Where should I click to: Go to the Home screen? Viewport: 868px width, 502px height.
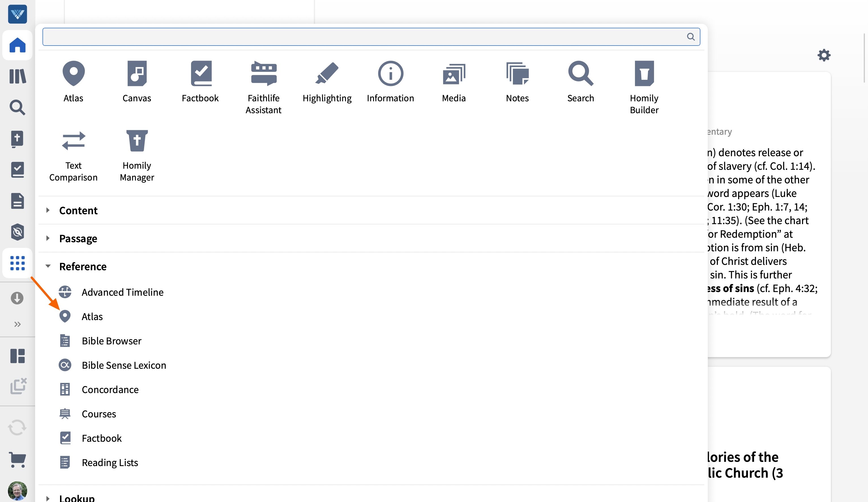click(x=17, y=45)
